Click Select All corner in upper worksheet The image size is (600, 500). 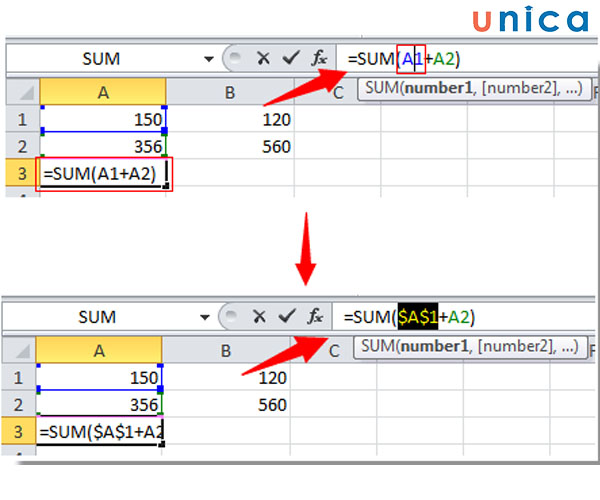20,93
